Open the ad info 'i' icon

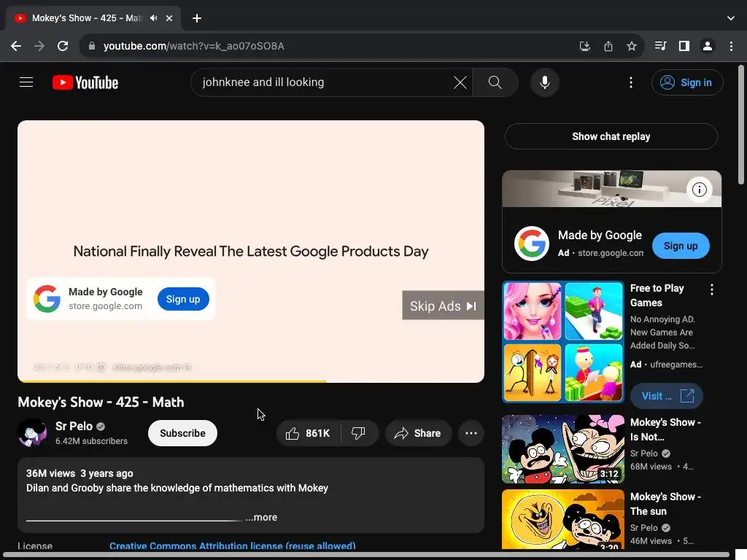click(x=700, y=190)
